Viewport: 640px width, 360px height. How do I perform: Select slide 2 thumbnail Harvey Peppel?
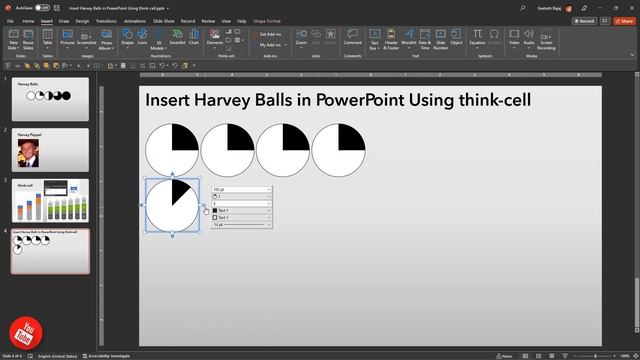coord(50,150)
